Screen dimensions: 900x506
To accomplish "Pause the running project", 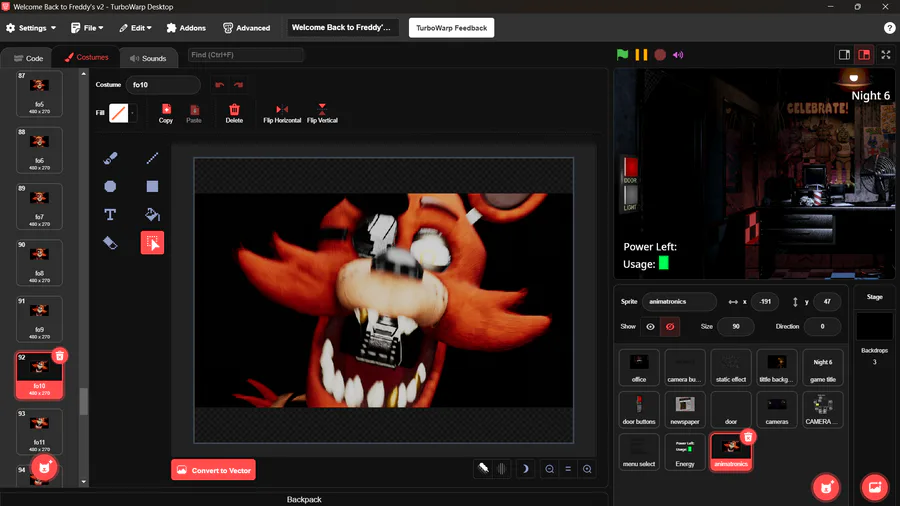I will pyautogui.click(x=641, y=55).
